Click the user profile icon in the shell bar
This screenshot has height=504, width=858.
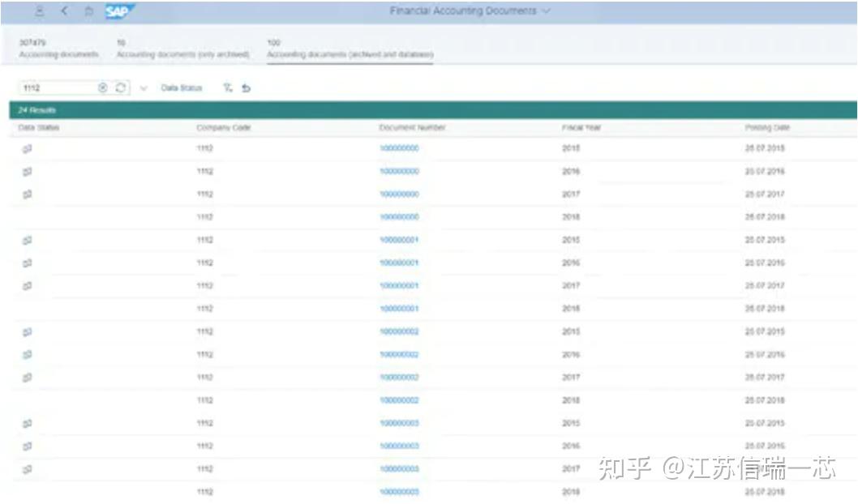(38, 11)
